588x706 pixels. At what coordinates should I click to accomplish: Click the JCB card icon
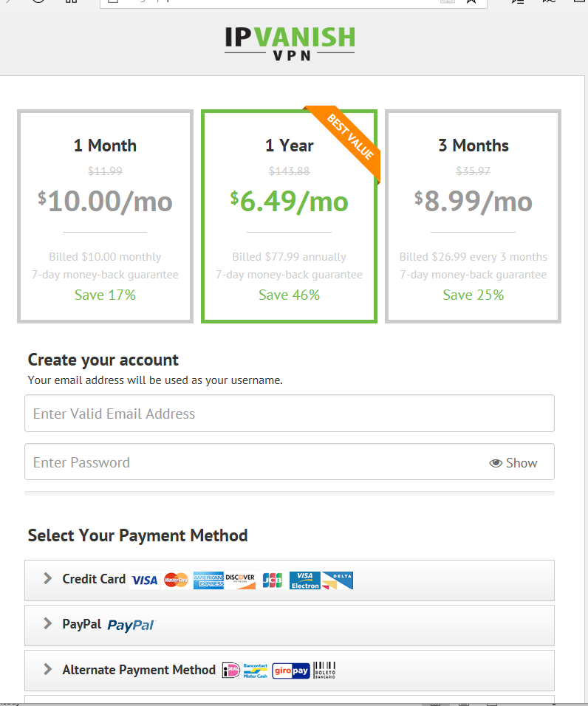coord(273,580)
